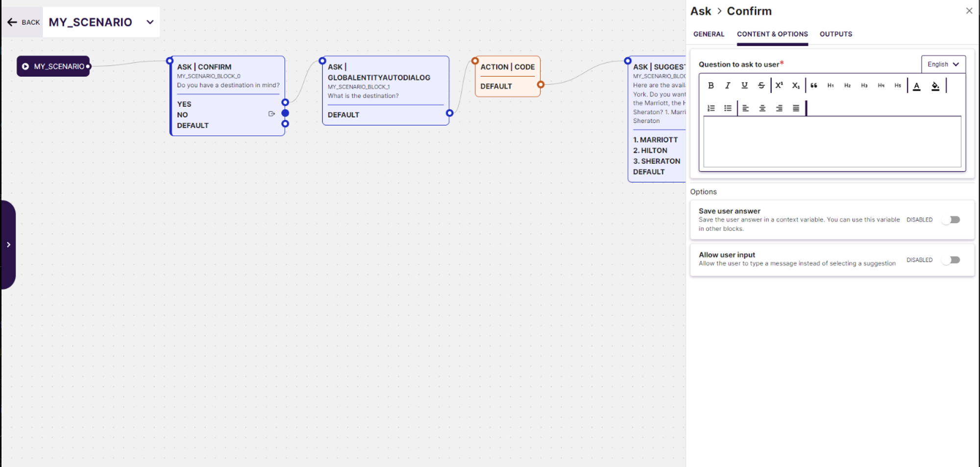Toggle italic text in the editor toolbar
The height and width of the screenshot is (467, 980).
(728, 85)
